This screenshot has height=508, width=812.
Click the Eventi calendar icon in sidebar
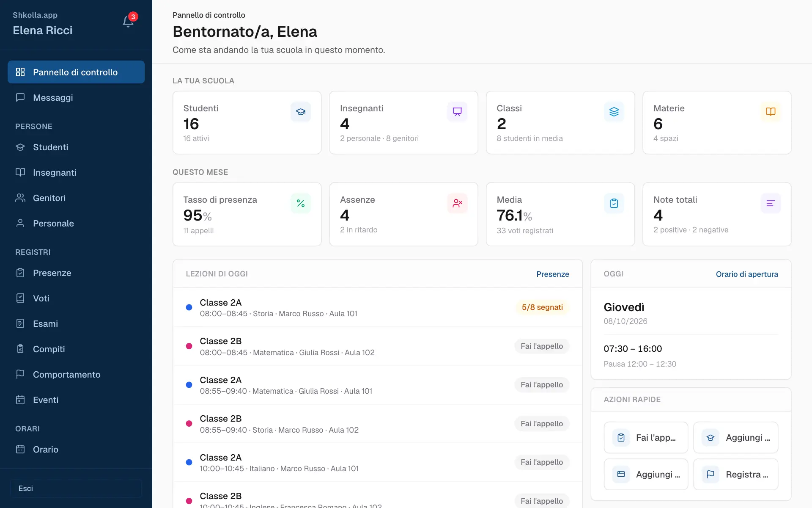pyautogui.click(x=20, y=400)
